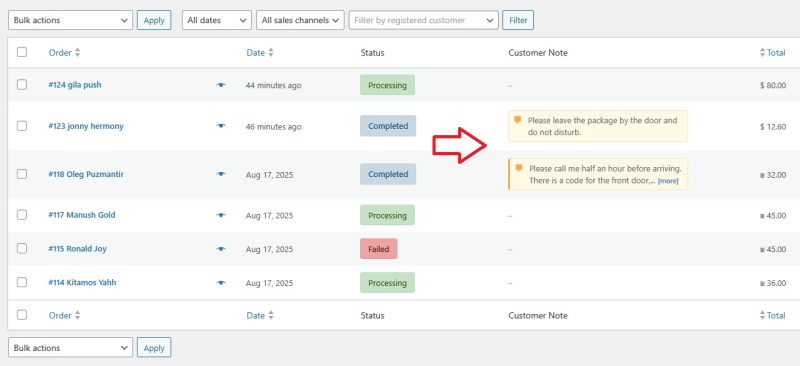This screenshot has width=800, height=366.
Task: Click Completed status badge of order #118
Action: click(388, 174)
